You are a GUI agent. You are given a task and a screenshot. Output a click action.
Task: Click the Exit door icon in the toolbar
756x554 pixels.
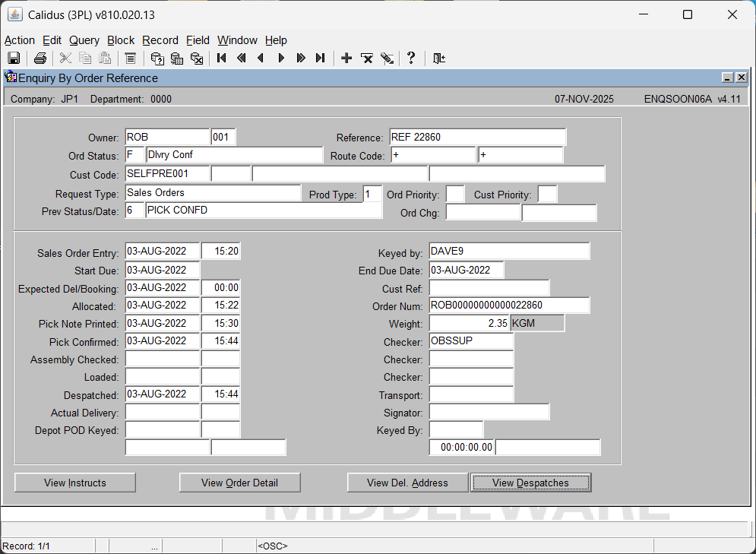click(x=438, y=59)
